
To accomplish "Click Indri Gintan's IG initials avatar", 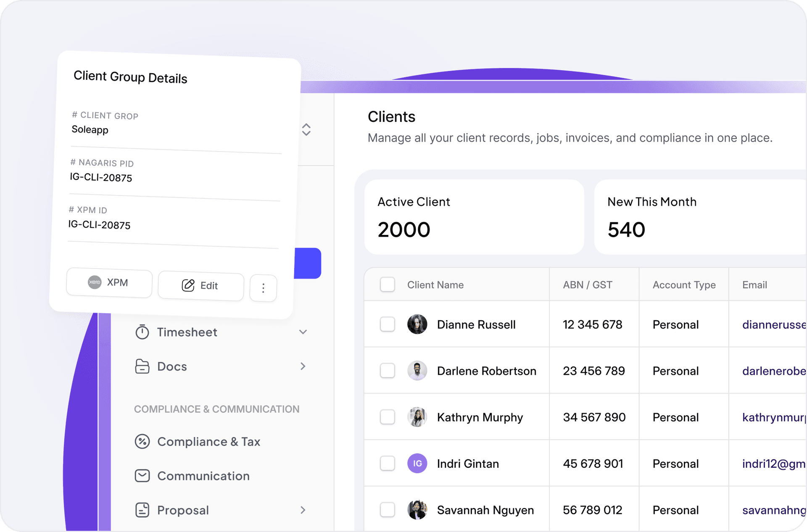I will pyautogui.click(x=417, y=464).
